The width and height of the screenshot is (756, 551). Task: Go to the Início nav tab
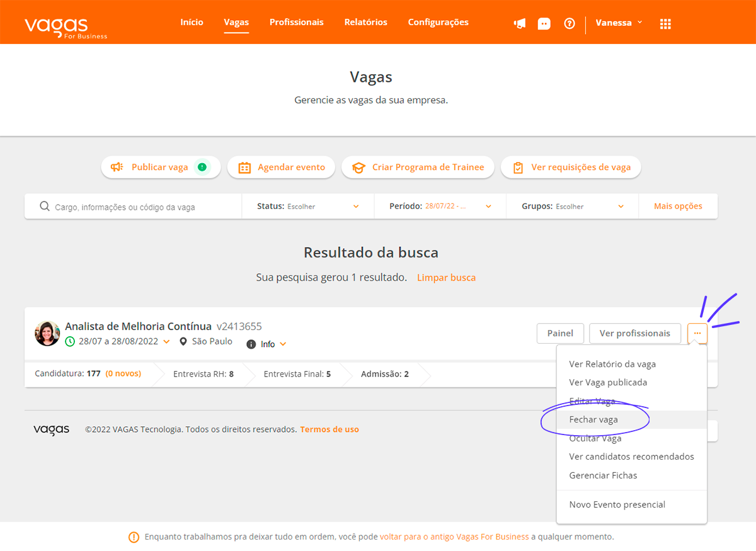tap(192, 22)
